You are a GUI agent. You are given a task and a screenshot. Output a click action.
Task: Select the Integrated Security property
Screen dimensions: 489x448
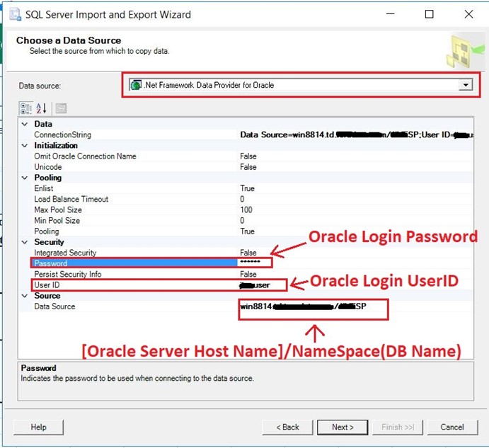pos(65,253)
